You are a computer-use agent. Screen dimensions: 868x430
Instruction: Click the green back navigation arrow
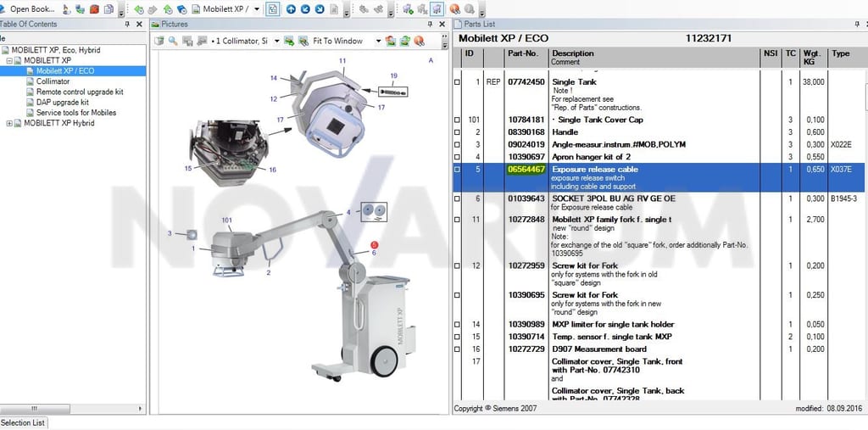point(139,9)
